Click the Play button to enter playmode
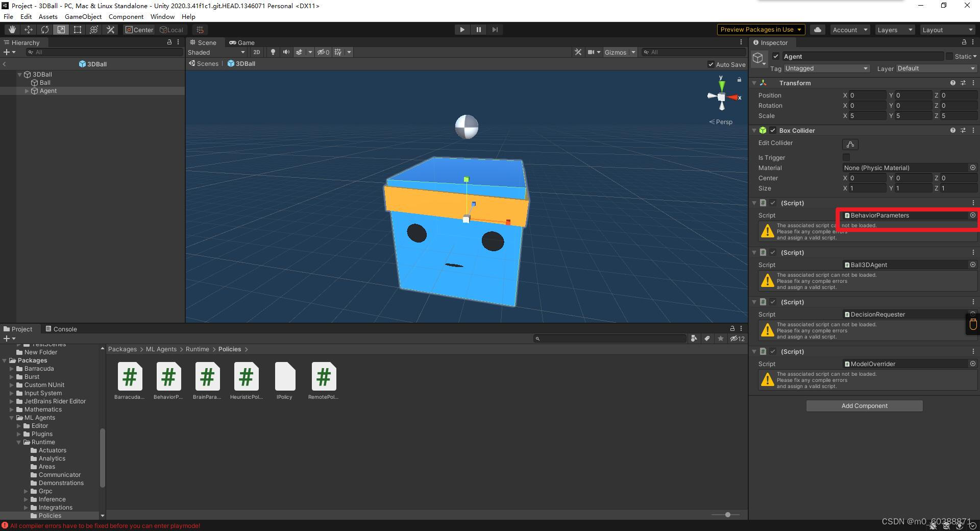Viewport: 980px width, 531px height. coord(461,30)
